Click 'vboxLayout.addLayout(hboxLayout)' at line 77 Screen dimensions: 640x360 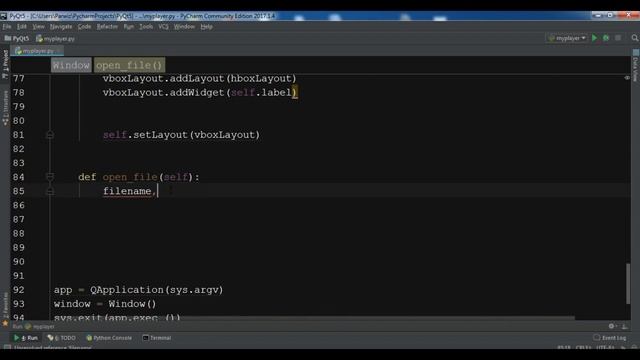click(200, 78)
